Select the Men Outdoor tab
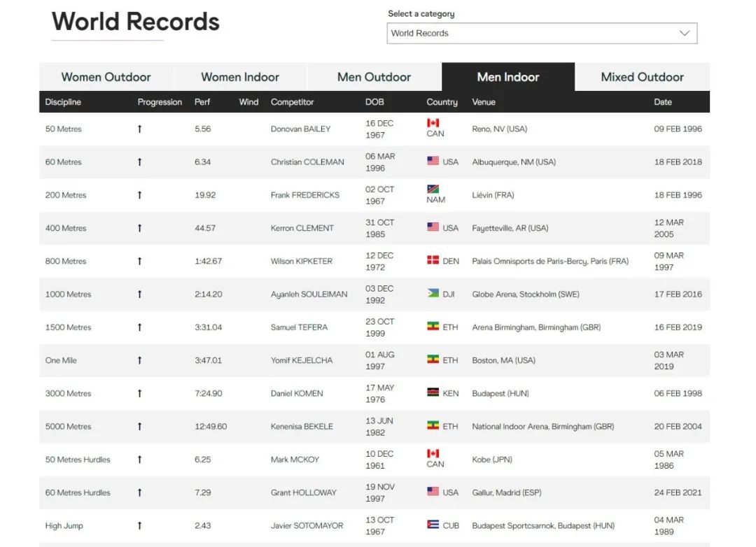This screenshot has width=756, height=547. coord(374,77)
